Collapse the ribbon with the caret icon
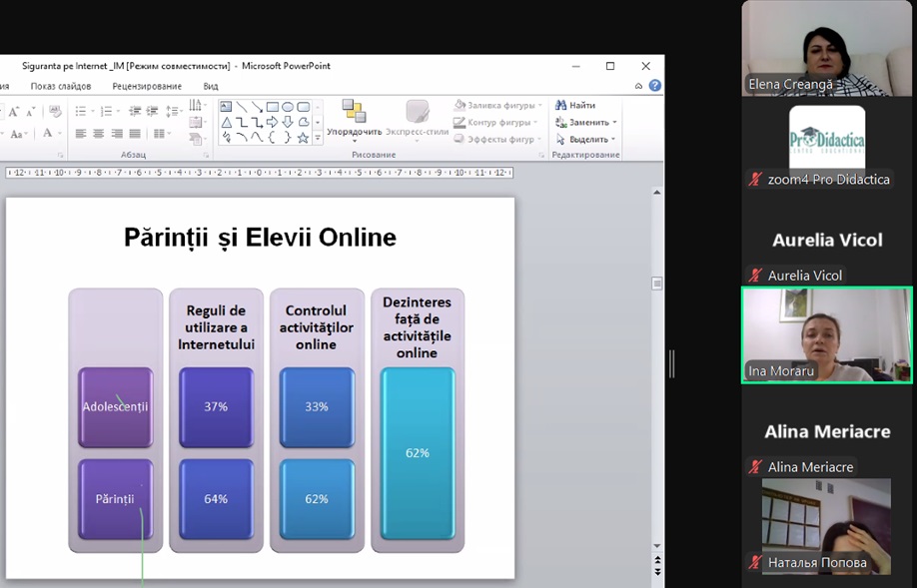 [638, 86]
